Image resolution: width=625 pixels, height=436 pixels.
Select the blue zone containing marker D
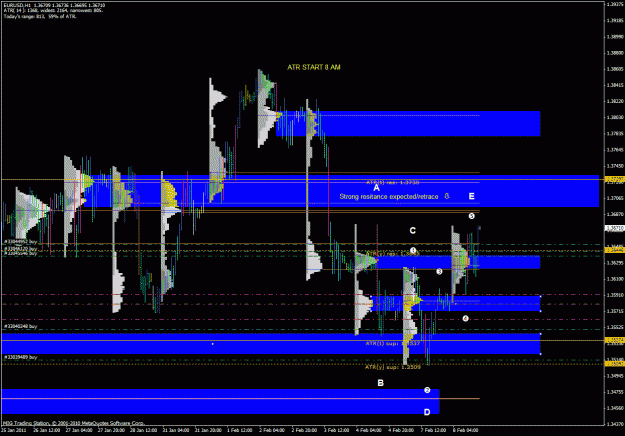tap(220, 401)
